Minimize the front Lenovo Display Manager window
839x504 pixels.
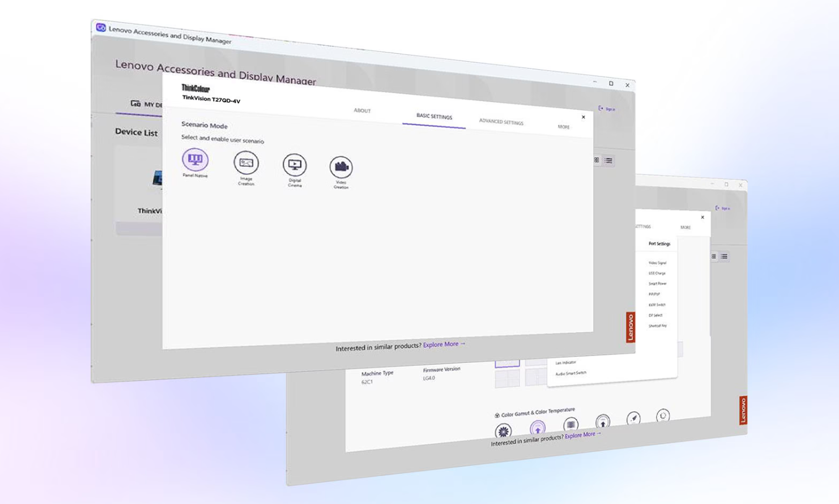[x=595, y=82]
